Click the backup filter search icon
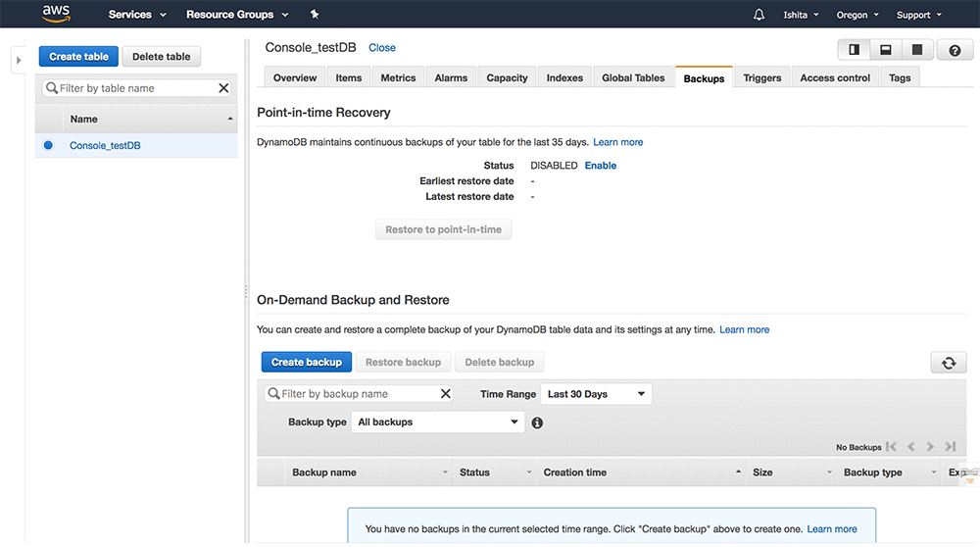This screenshot has width=980, height=547. point(273,394)
